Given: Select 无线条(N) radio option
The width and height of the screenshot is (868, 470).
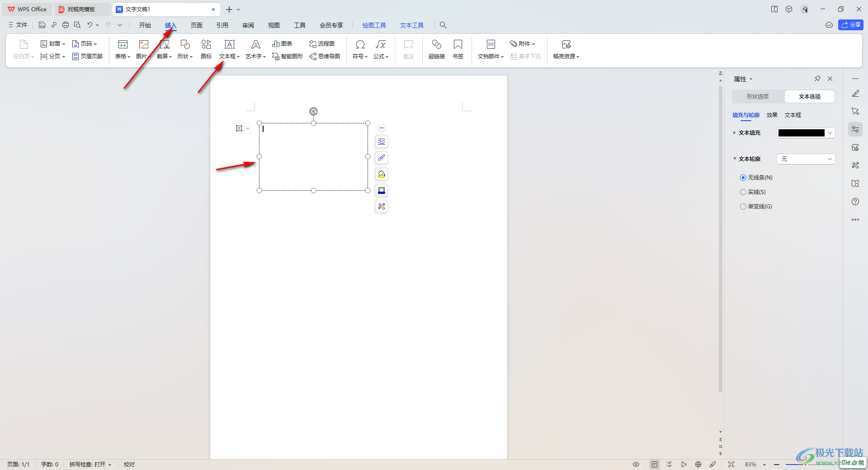Looking at the screenshot, I should tap(756, 178).
